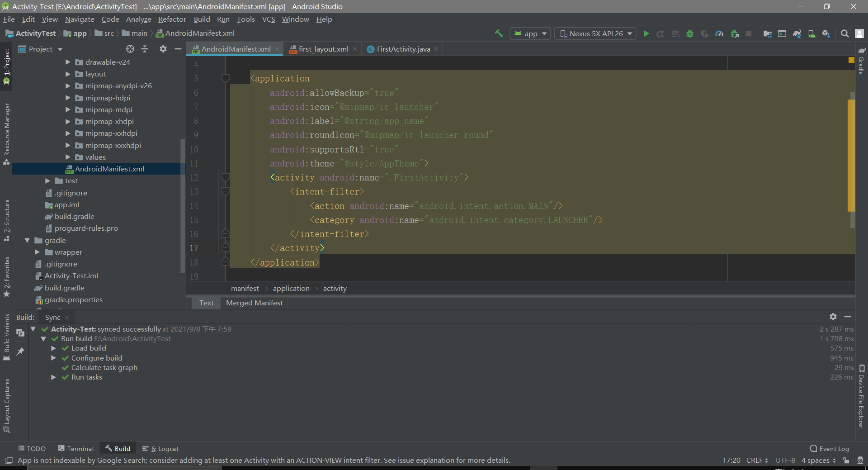
Task: Toggle the 1: Project tool window button
Action: point(6,66)
